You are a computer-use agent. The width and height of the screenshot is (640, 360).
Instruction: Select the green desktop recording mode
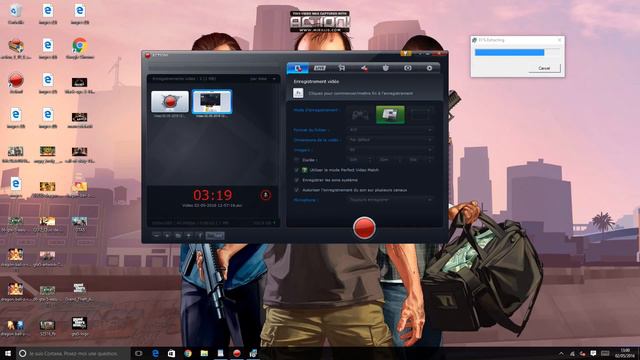390,115
